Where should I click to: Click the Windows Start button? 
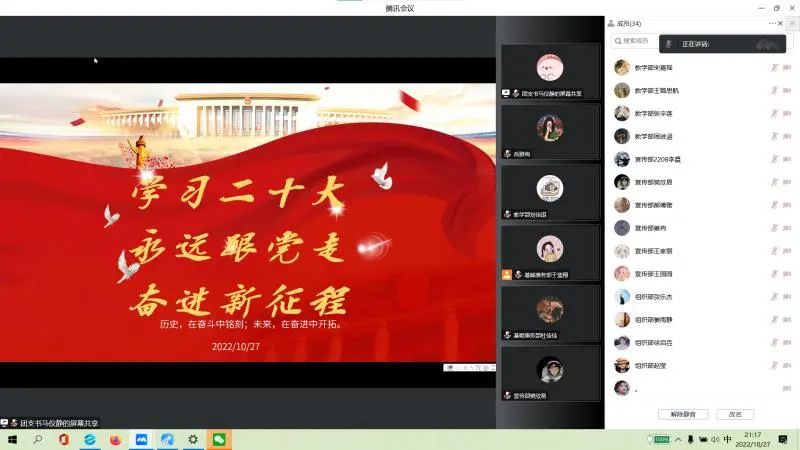13,439
